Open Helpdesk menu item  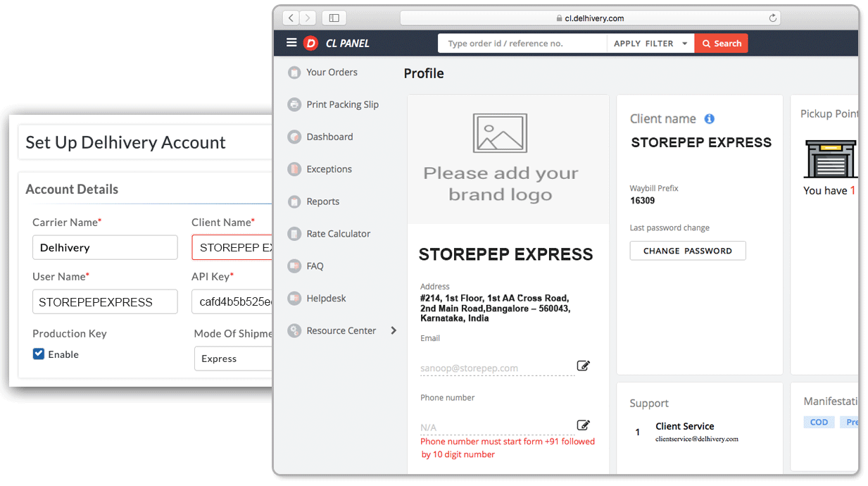click(326, 299)
